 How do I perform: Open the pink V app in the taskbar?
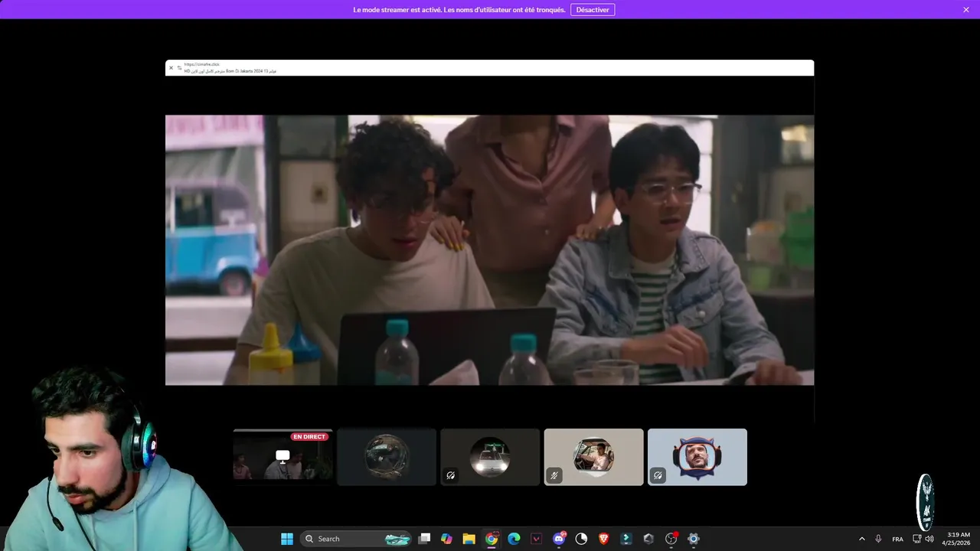point(536,539)
